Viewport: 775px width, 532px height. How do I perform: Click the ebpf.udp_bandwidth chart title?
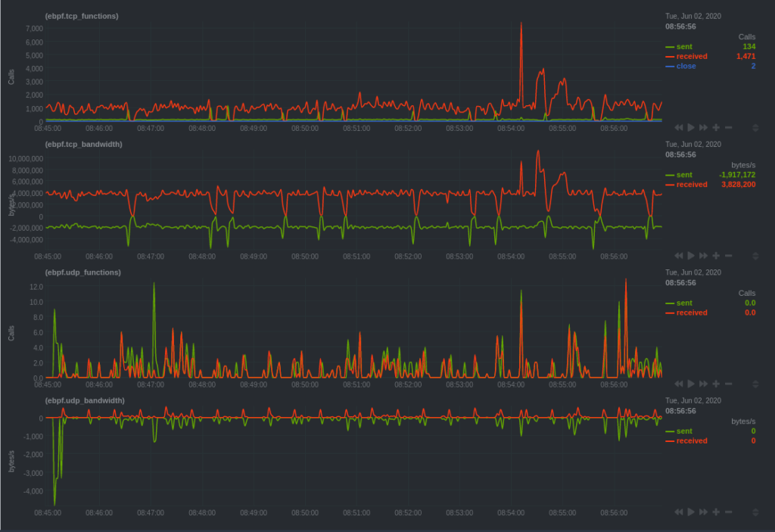click(83, 400)
